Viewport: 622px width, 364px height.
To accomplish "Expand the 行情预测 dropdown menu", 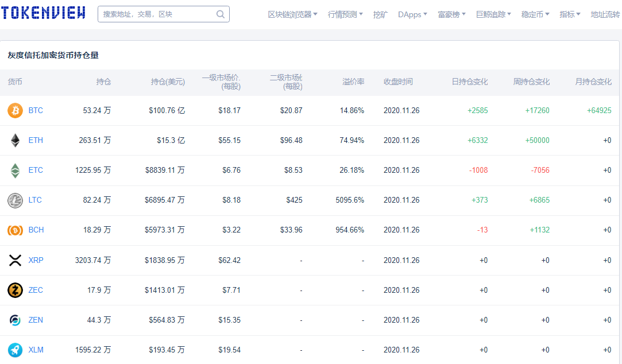I will [x=345, y=14].
